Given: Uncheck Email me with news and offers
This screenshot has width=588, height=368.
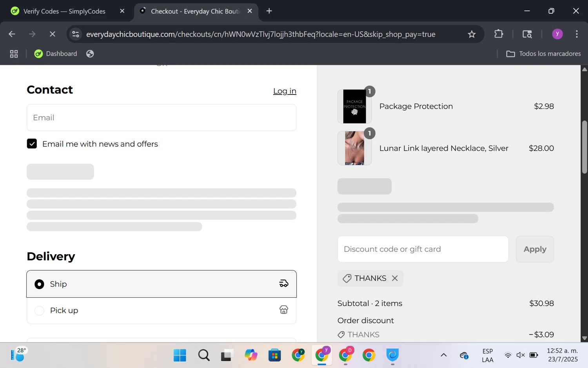Looking at the screenshot, I should click(32, 144).
